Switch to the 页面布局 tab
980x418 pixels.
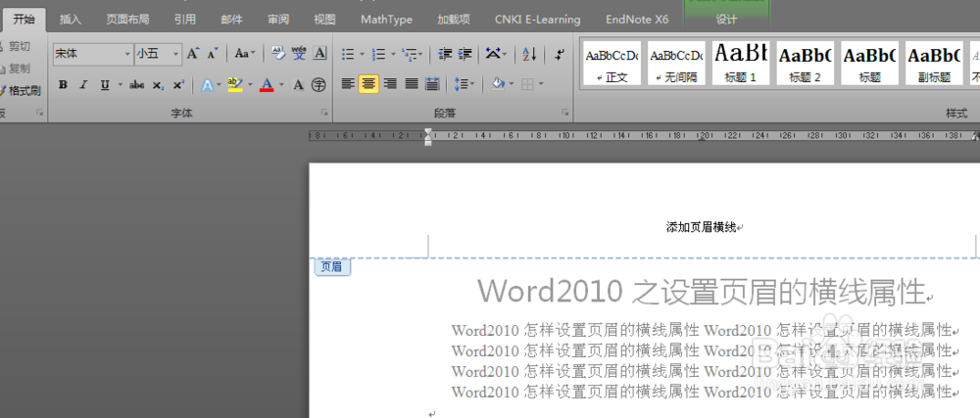pos(127,20)
